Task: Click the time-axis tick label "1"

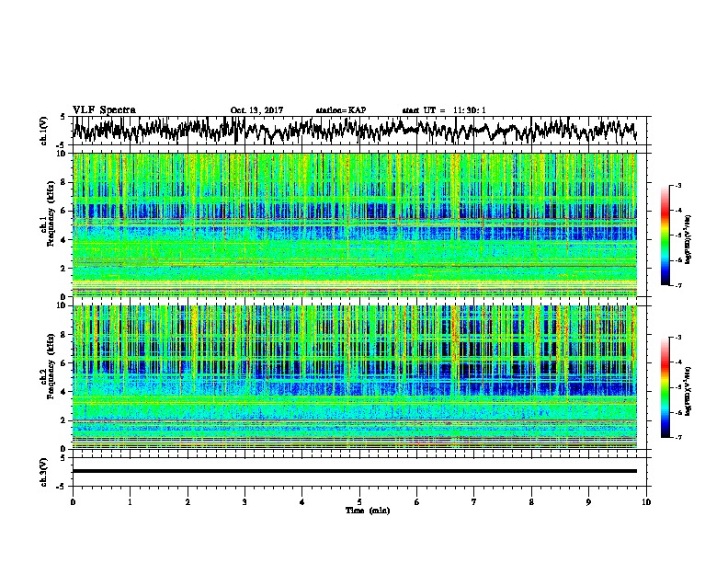Action: click(130, 502)
